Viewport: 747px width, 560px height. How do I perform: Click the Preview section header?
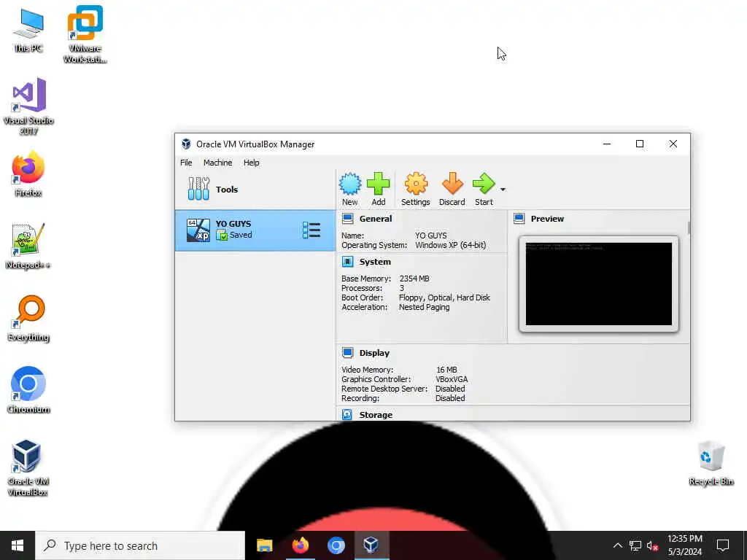[x=547, y=219]
